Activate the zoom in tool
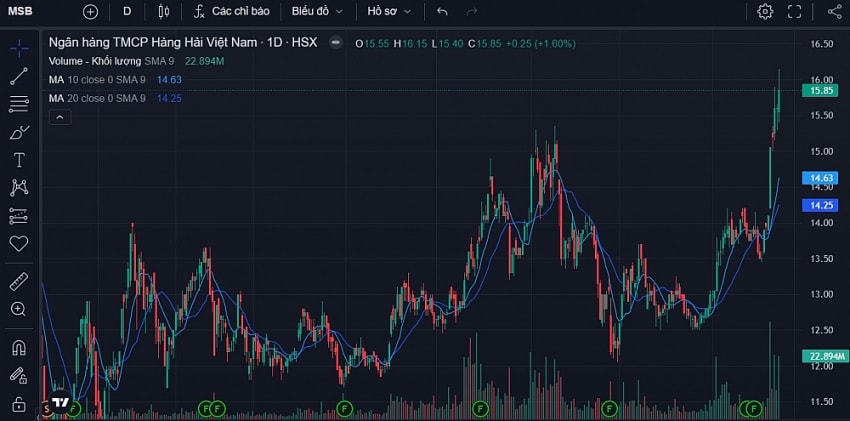Image resolution: width=850 pixels, height=421 pixels. (19, 309)
